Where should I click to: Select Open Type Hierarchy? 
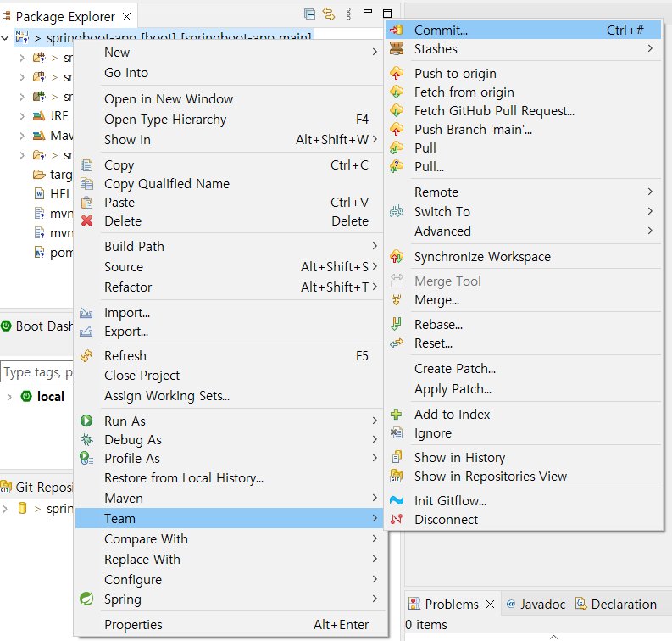(230, 120)
